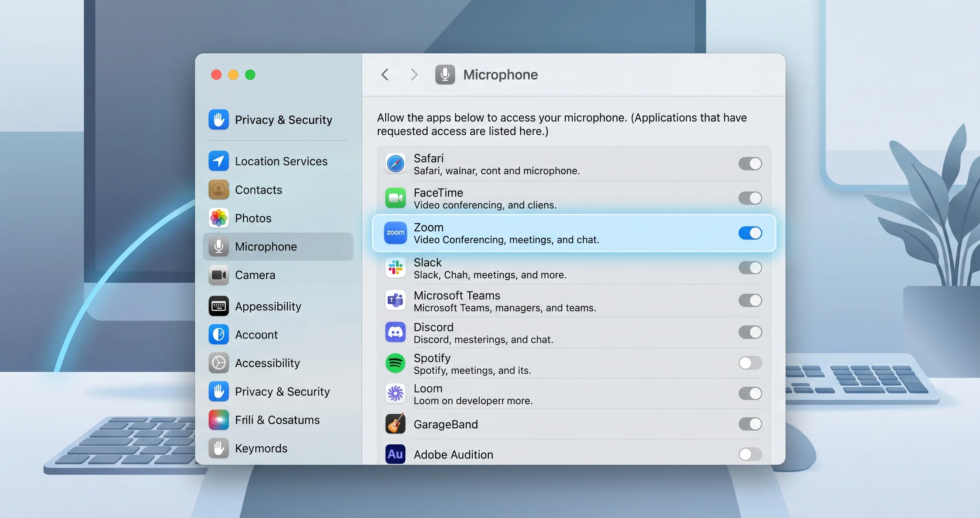This screenshot has height=518, width=980.
Task: Disable microphone access for Zoom
Action: [x=750, y=233]
